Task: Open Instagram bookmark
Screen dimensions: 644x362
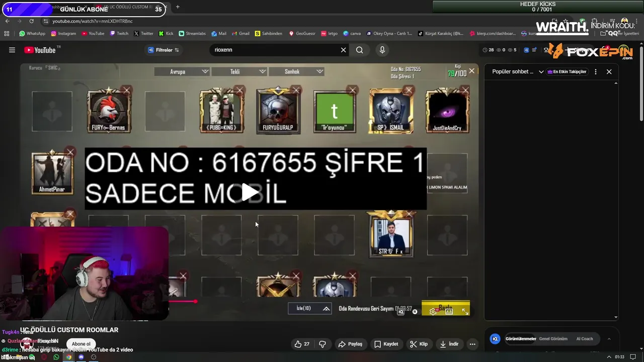Action: pos(63,34)
